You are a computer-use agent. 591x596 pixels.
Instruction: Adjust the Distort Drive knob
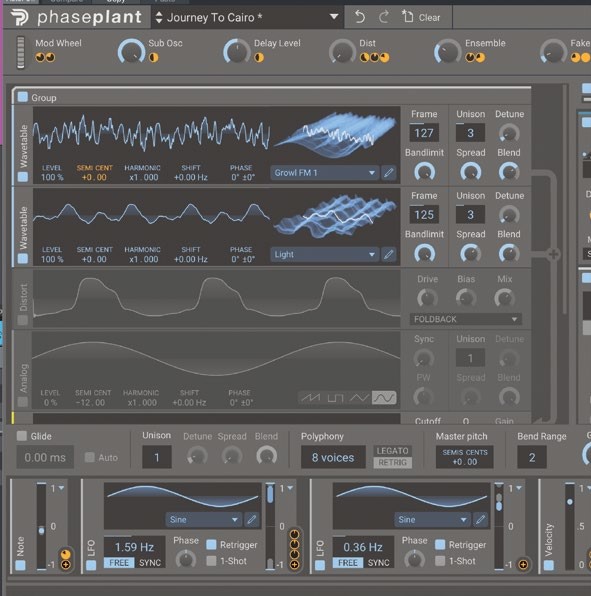[427, 298]
